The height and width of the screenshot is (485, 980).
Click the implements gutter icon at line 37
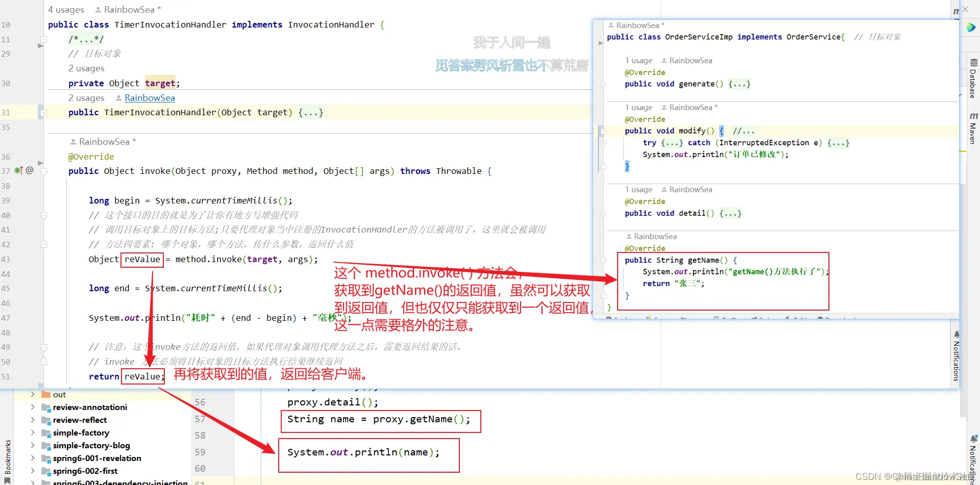(18, 170)
